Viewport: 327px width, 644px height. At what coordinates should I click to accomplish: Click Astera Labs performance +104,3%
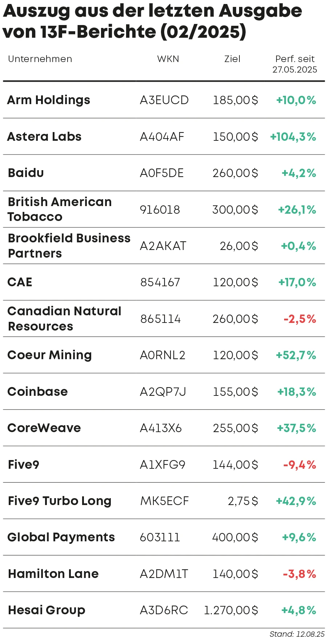(293, 137)
